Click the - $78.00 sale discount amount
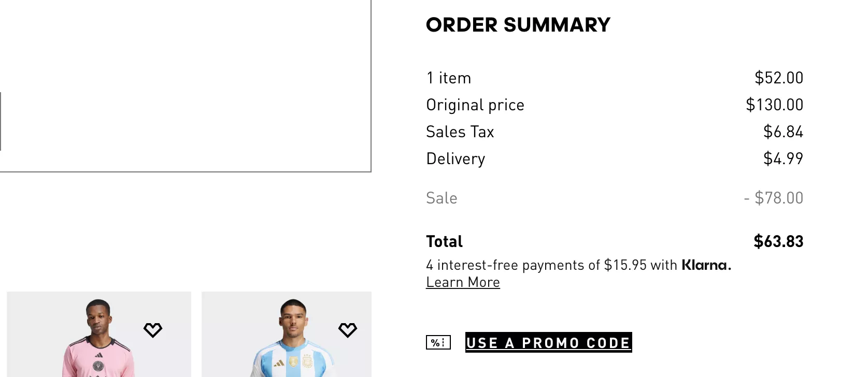The image size is (868, 377). pyautogui.click(x=774, y=198)
